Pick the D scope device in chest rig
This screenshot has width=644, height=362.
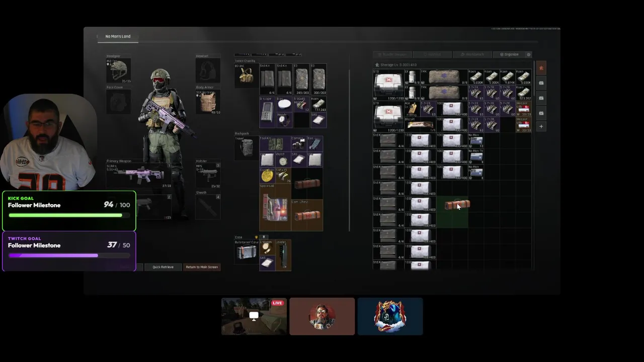coord(267,112)
